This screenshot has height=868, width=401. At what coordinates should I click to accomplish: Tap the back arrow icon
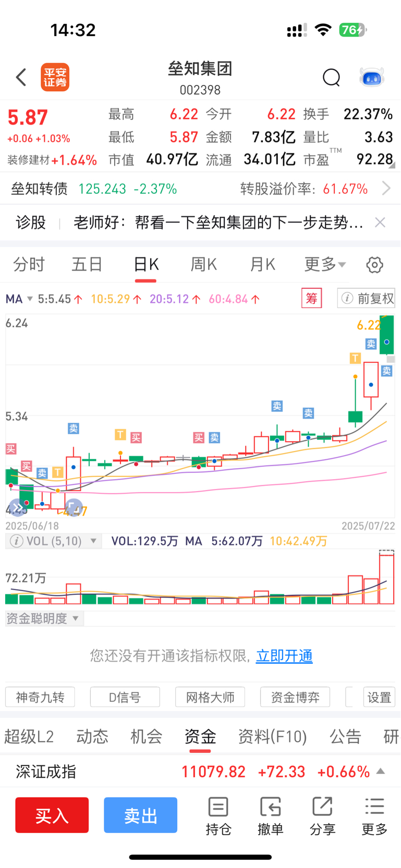(x=21, y=77)
